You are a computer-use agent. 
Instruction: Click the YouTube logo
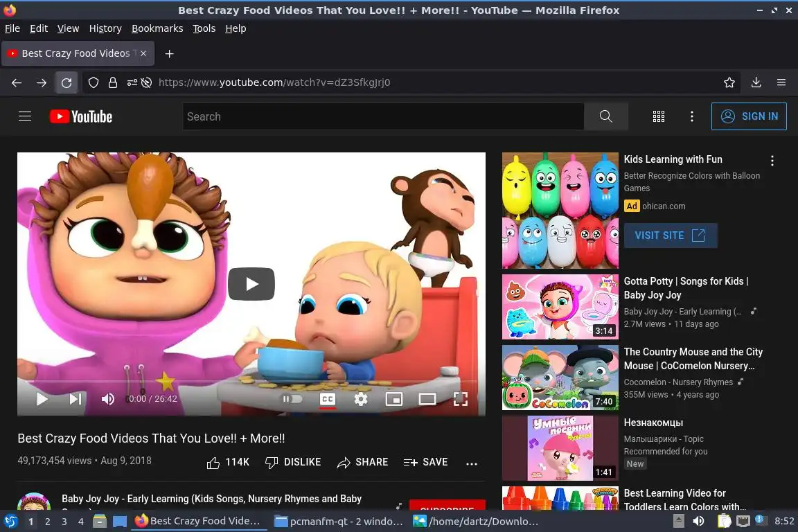81,116
